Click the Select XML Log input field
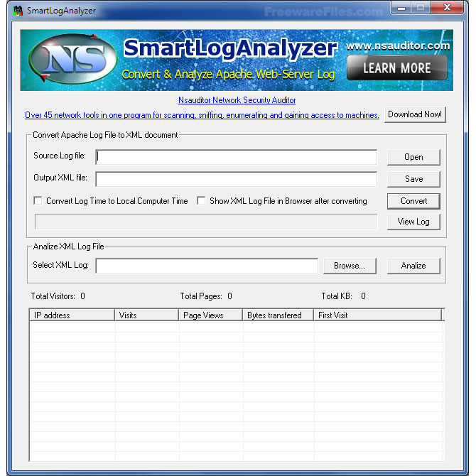Viewport: 476px width, 476px height. [207, 266]
